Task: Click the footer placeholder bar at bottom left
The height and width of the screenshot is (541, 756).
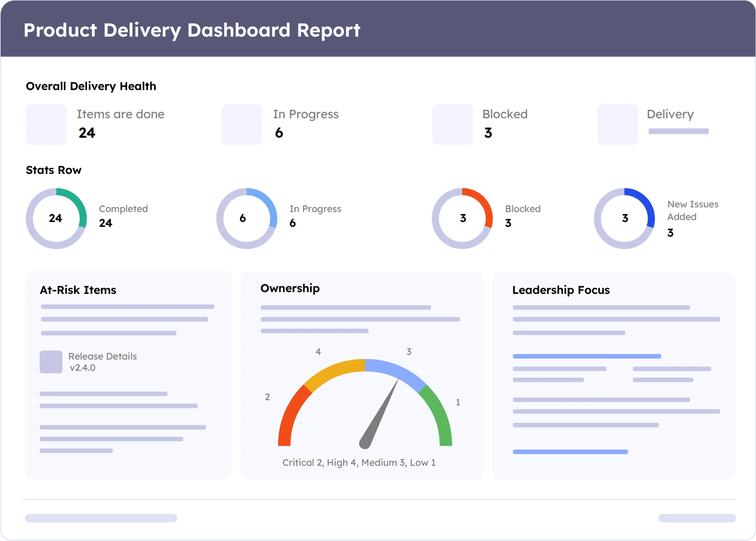Action: [101, 518]
